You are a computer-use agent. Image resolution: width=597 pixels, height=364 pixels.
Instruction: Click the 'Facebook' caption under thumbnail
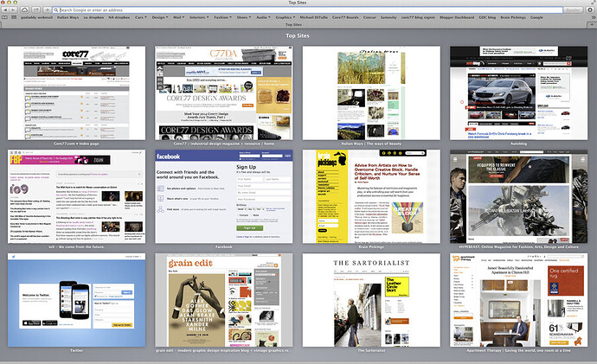[x=224, y=247]
